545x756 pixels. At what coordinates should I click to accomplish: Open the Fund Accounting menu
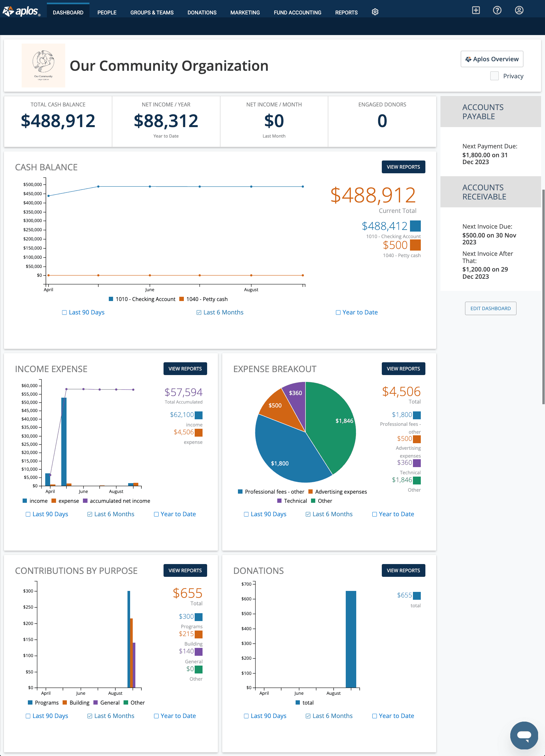click(x=297, y=12)
